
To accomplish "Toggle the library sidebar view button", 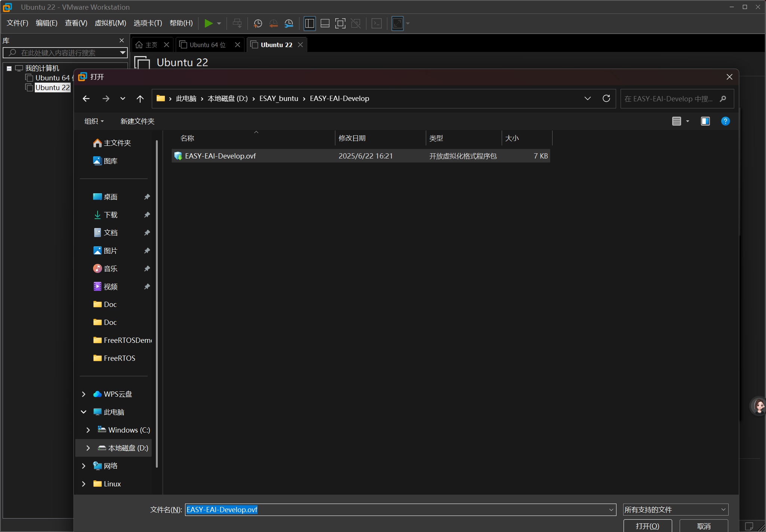I will click(x=310, y=24).
